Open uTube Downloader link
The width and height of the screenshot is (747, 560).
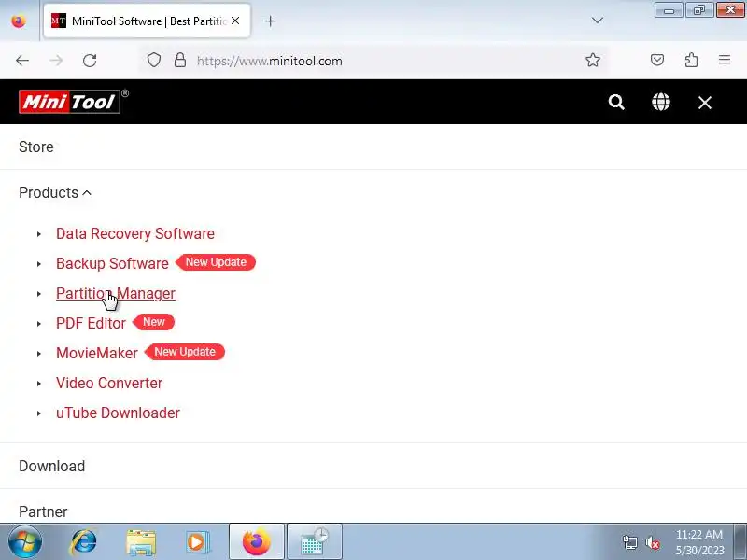119,413
